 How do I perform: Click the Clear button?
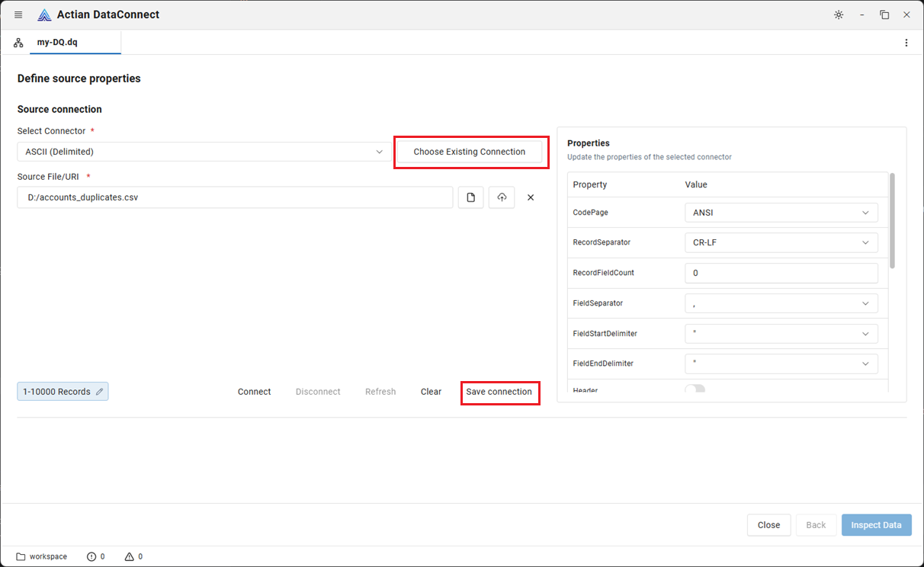[432, 392]
